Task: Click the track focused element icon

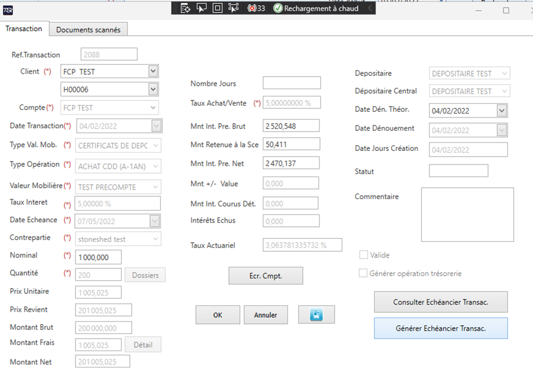Action: tap(233, 8)
